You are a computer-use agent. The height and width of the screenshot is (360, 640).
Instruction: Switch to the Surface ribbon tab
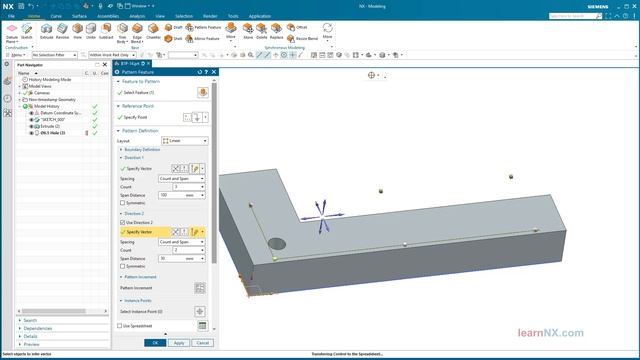coord(79,16)
